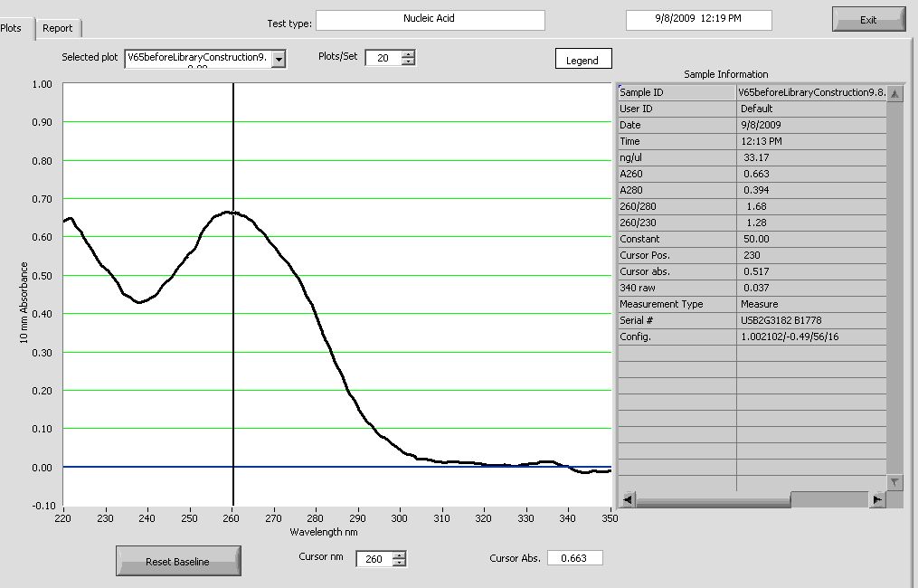Click the 340 raw value 0.037
This screenshot has width=918, height=588.
(x=756, y=289)
